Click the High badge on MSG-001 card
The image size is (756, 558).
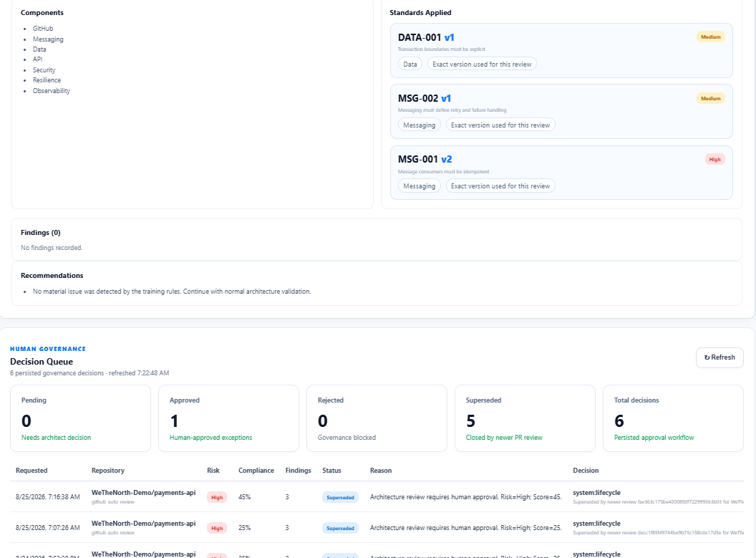click(714, 159)
